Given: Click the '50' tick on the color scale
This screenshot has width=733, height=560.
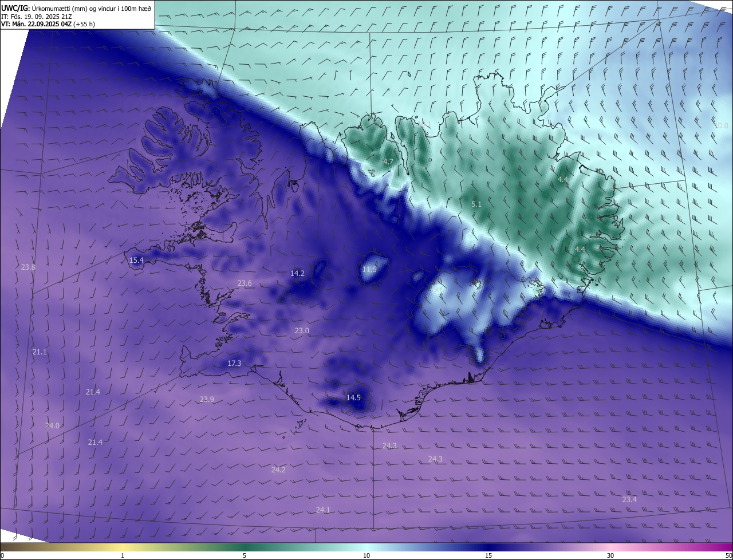Looking at the screenshot, I should point(728,555).
